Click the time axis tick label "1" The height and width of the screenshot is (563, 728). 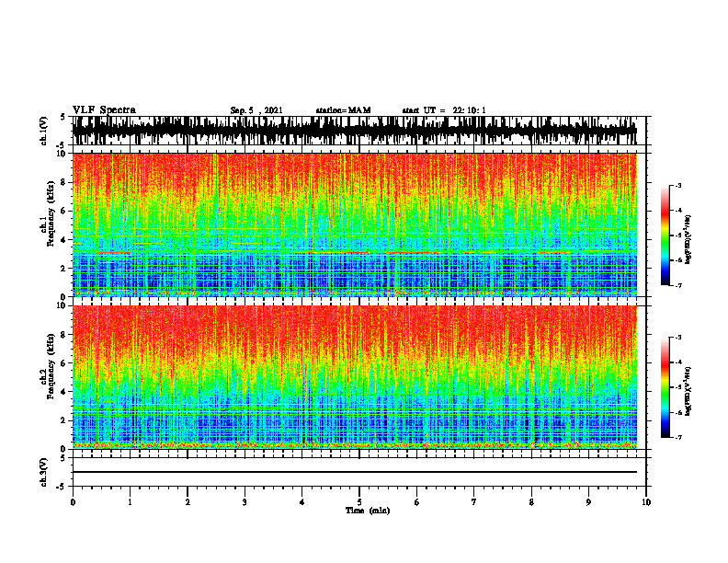pos(130,502)
